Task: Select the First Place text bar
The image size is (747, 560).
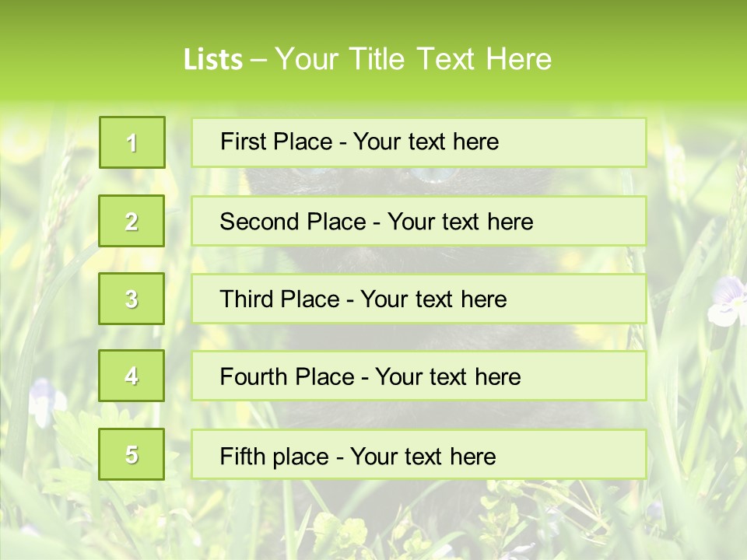Action: pyautogui.click(x=419, y=142)
